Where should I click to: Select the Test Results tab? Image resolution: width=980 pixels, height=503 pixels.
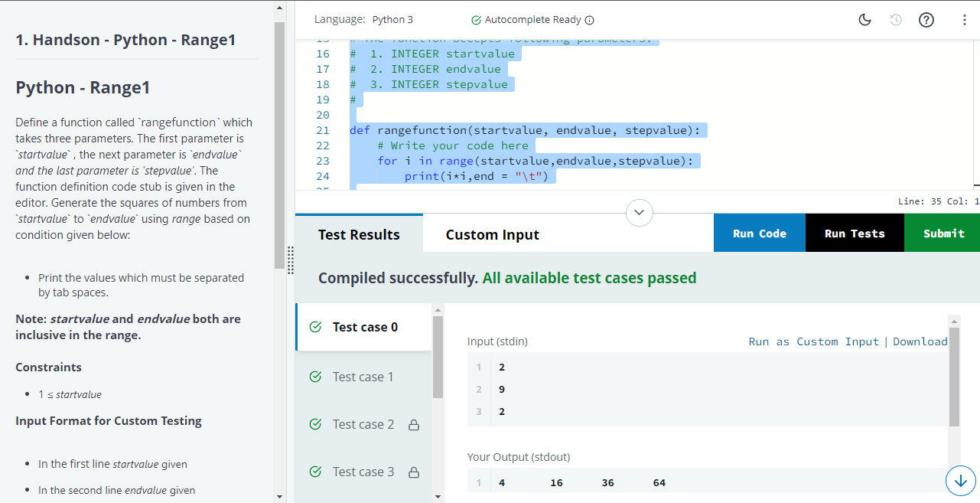tap(359, 235)
